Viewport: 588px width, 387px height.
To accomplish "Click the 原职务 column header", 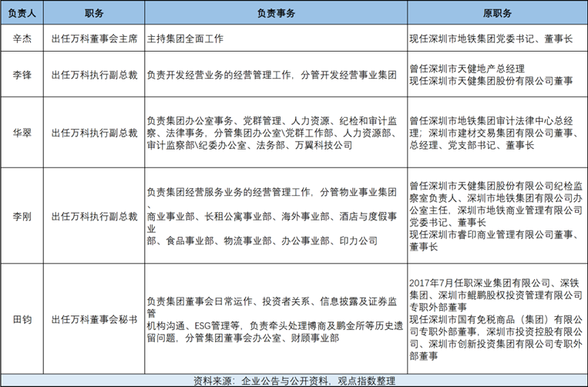I will (497, 14).
